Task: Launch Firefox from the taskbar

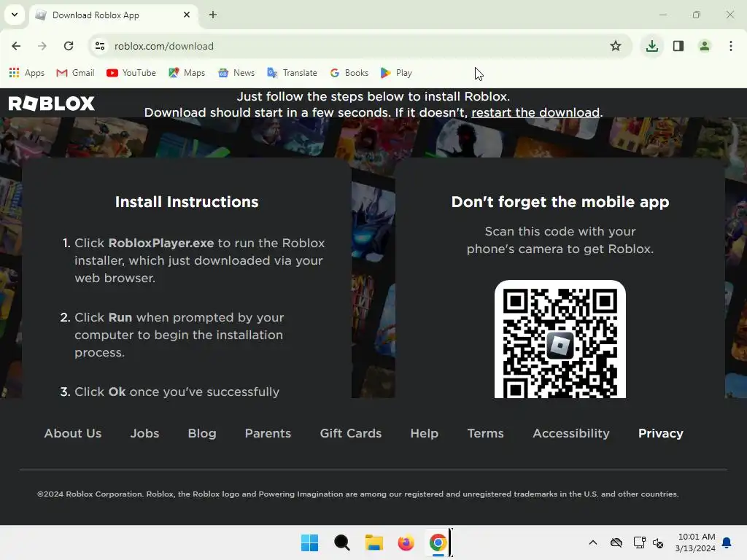Action: point(406,542)
